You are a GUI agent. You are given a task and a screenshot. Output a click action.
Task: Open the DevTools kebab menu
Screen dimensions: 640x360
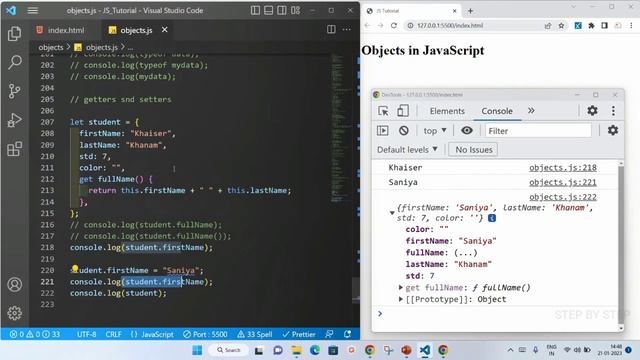[613, 111]
